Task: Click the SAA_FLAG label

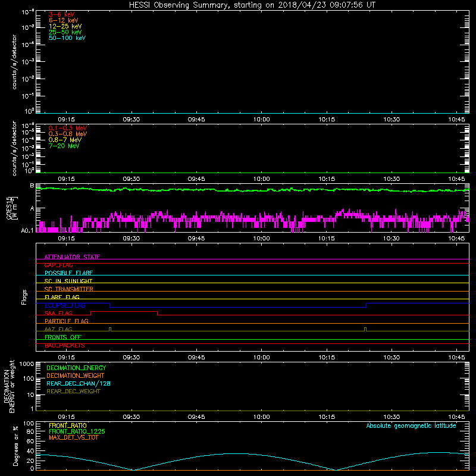Action: (58, 313)
